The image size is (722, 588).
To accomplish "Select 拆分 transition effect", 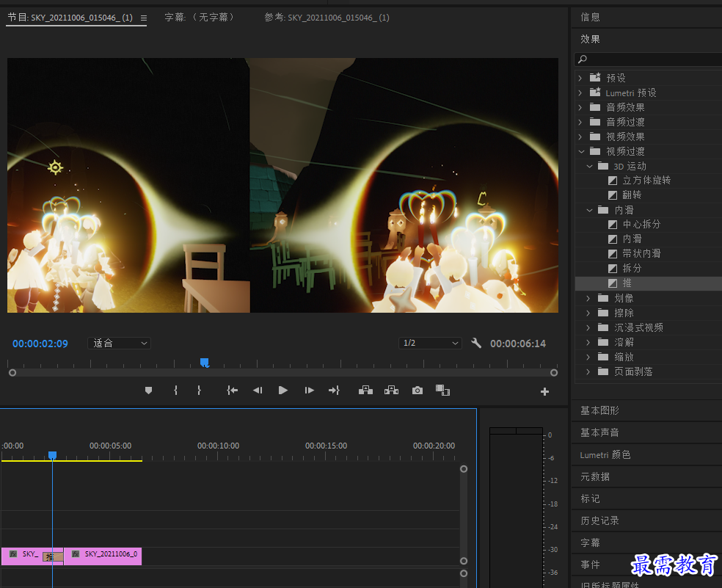I will [632, 268].
